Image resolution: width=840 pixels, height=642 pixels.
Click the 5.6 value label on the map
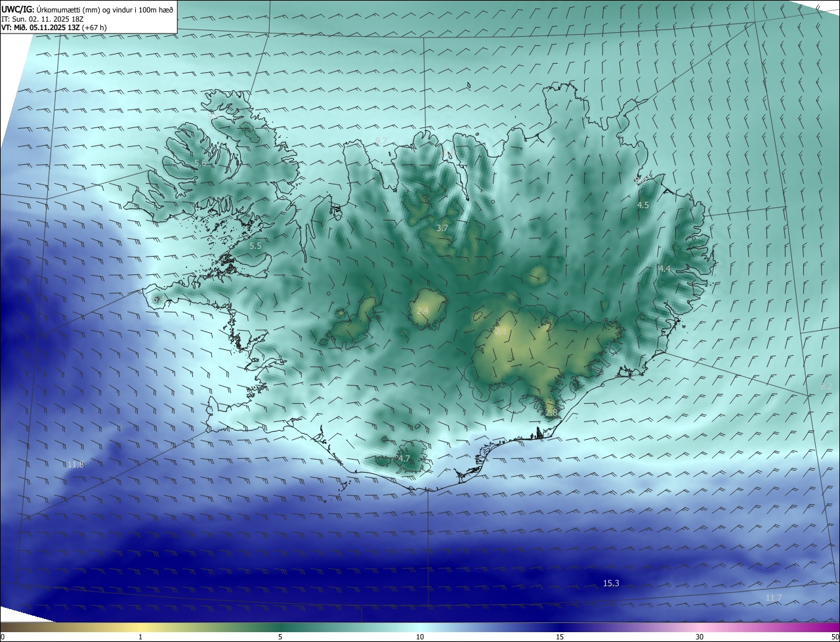[x=200, y=163]
